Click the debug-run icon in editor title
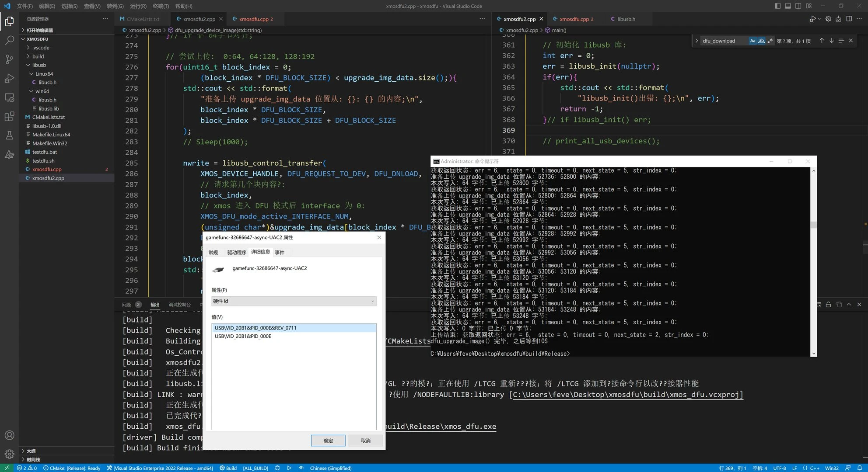Image resolution: width=868 pixels, height=472 pixels. pyautogui.click(x=812, y=19)
